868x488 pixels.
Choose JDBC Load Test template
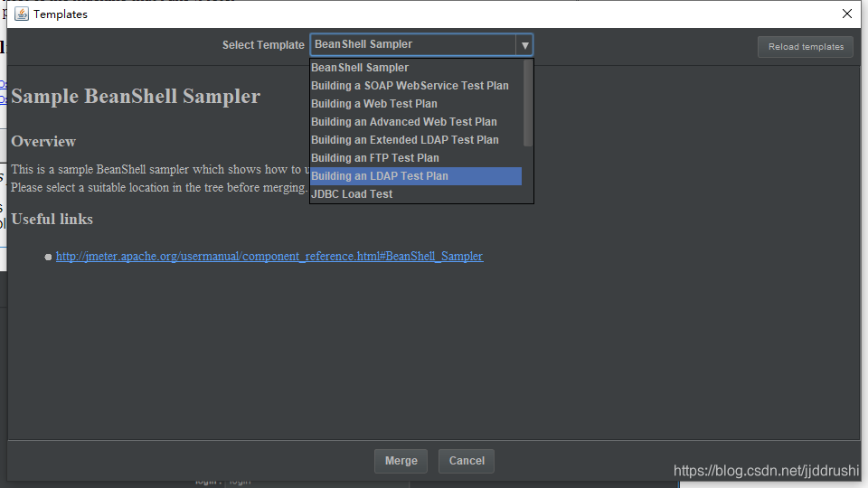coord(416,194)
